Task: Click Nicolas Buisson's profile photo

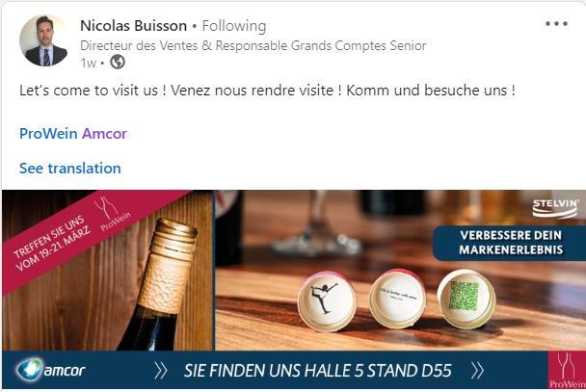Action: [43, 40]
